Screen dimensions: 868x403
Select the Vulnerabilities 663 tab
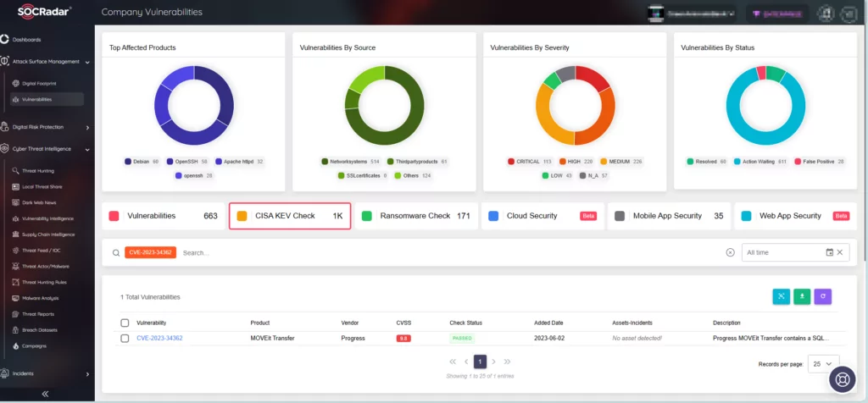tap(164, 216)
